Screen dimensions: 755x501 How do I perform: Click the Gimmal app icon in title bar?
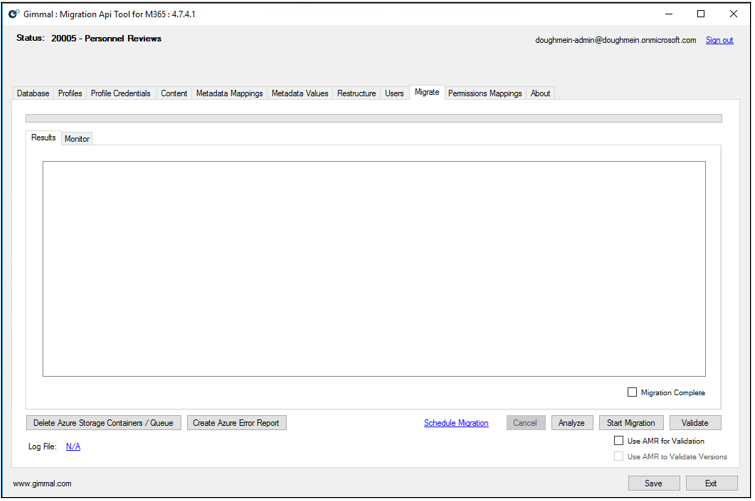(x=13, y=14)
